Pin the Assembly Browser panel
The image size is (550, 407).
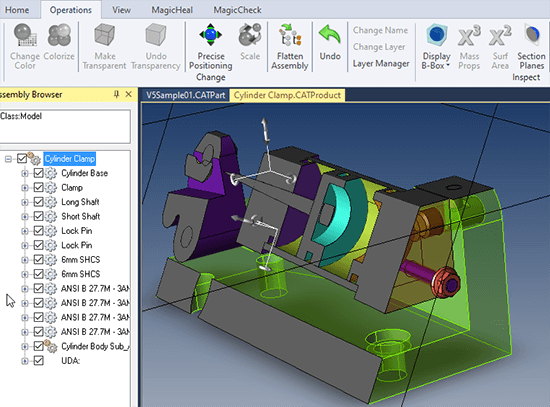pyautogui.click(x=116, y=94)
